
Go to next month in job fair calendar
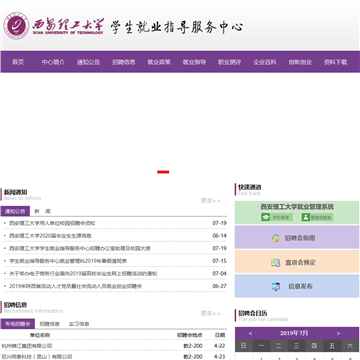point(338,333)
